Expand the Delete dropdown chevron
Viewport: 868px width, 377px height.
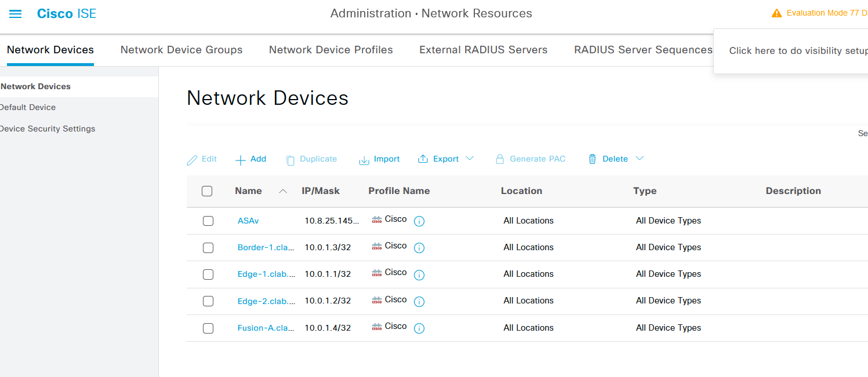coord(640,159)
